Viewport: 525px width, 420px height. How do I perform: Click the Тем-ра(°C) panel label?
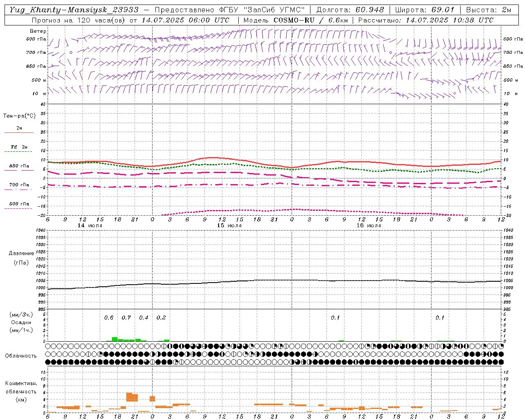click(x=19, y=116)
